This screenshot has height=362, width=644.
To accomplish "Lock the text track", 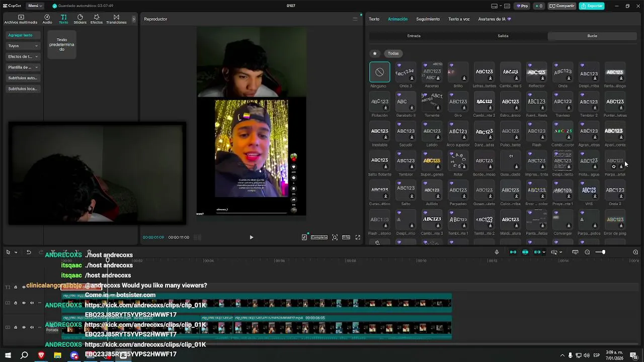I will pyautogui.click(x=16, y=287).
